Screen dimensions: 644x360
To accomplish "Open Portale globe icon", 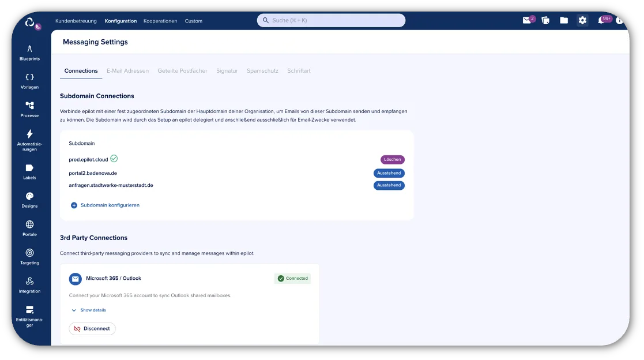I will point(29,224).
